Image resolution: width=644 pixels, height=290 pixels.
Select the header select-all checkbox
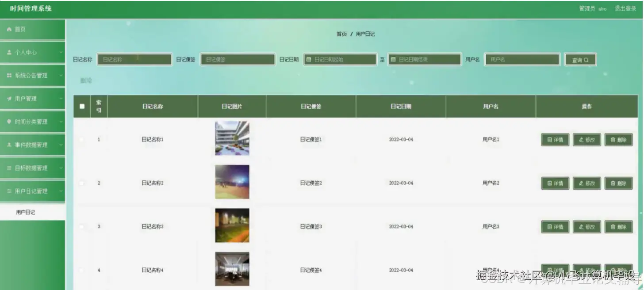click(82, 106)
